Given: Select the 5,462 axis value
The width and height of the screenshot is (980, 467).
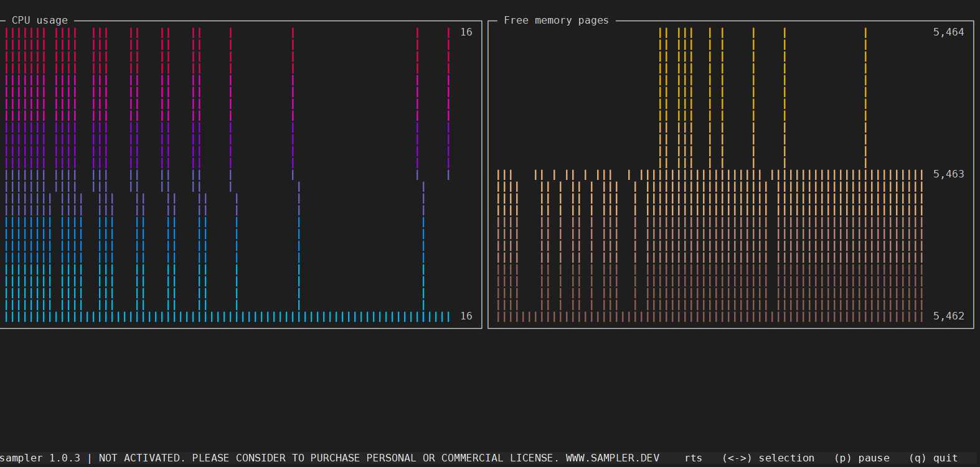Looking at the screenshot, I should (948, 316).
